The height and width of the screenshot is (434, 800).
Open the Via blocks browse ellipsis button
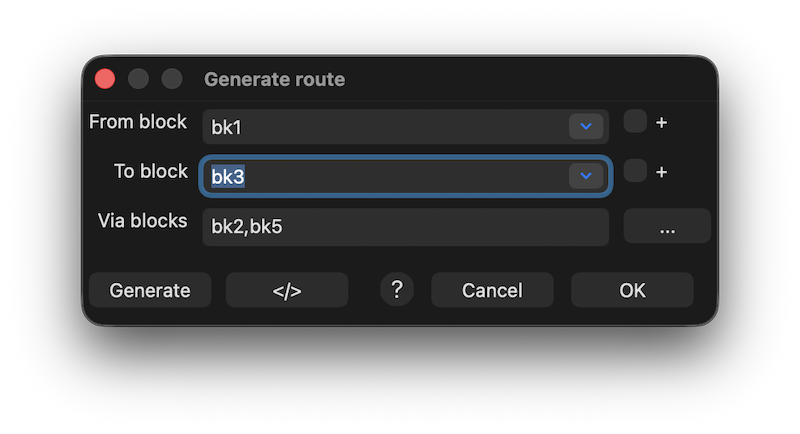pos(667,227)
